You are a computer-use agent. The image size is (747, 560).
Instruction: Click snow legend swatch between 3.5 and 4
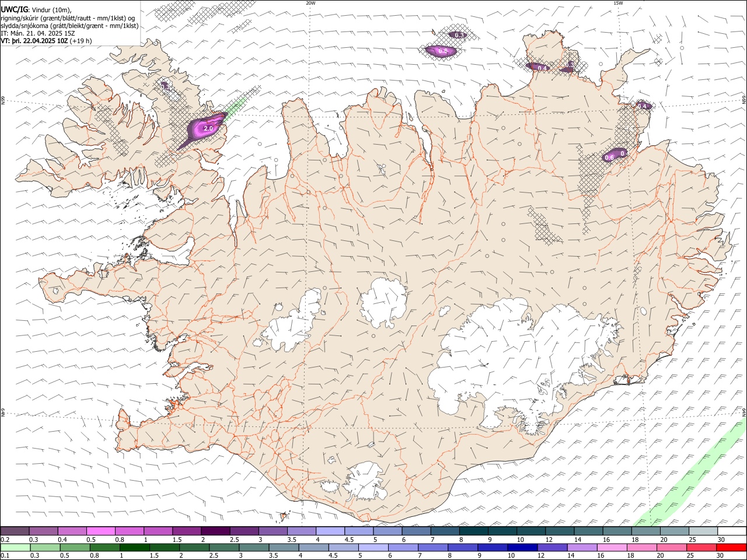pos(301,531)
